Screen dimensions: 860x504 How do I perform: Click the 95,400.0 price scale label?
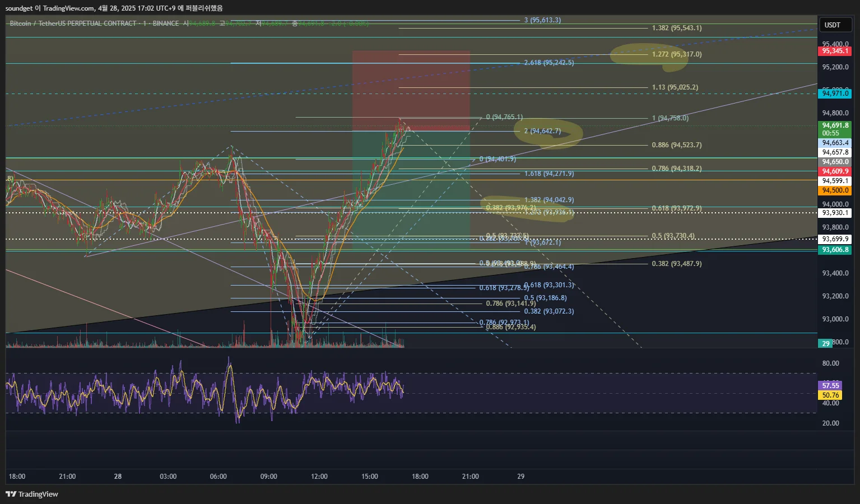835,43
